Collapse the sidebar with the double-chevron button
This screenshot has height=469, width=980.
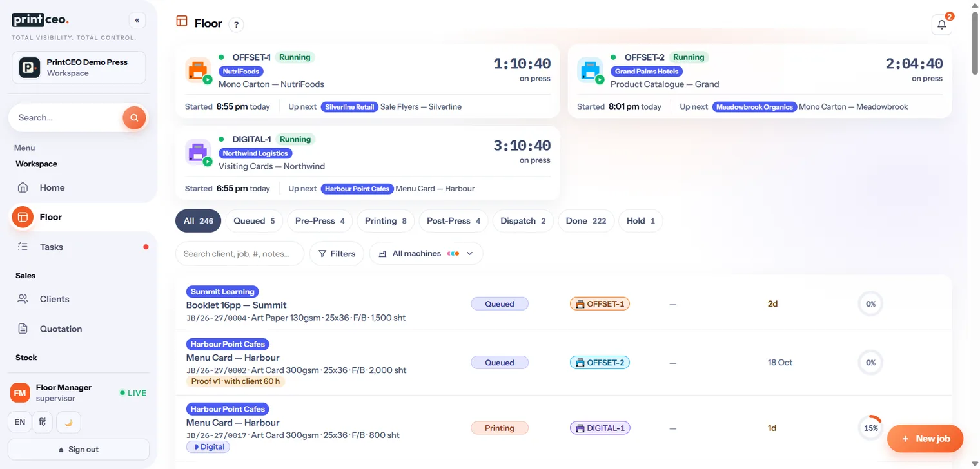(x=137, y=21)
